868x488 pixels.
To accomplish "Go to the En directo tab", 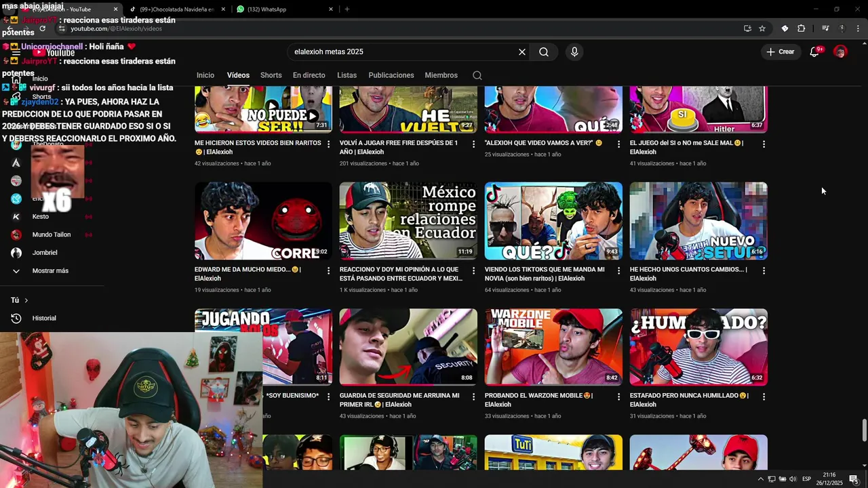I will 309,75.
